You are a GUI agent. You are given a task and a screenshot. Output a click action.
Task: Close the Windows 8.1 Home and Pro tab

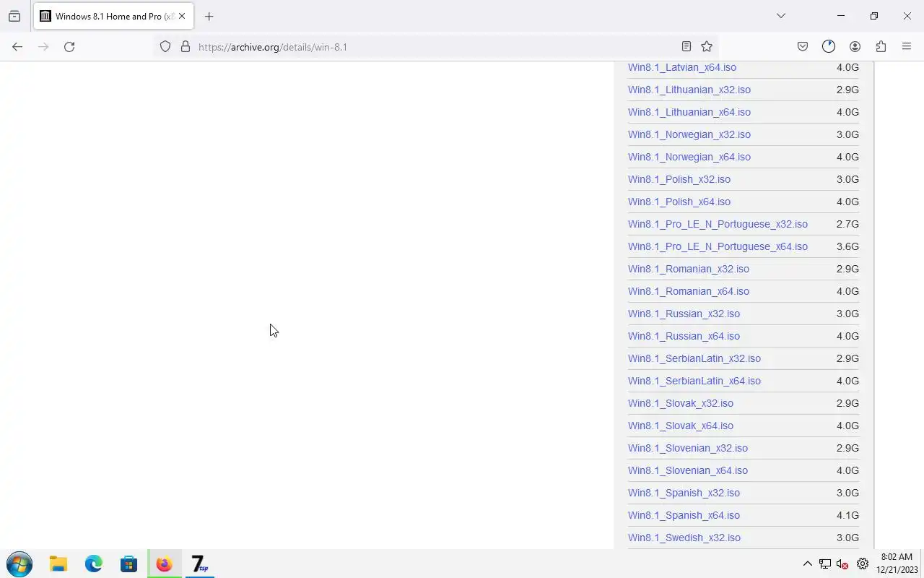pyautogui.click(x=182, y=16)
